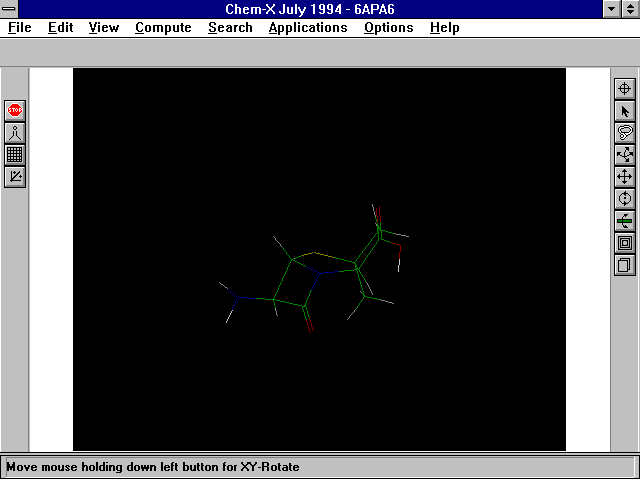Select the crosshair center tool

pyautogui.click(x=625, y=89)
